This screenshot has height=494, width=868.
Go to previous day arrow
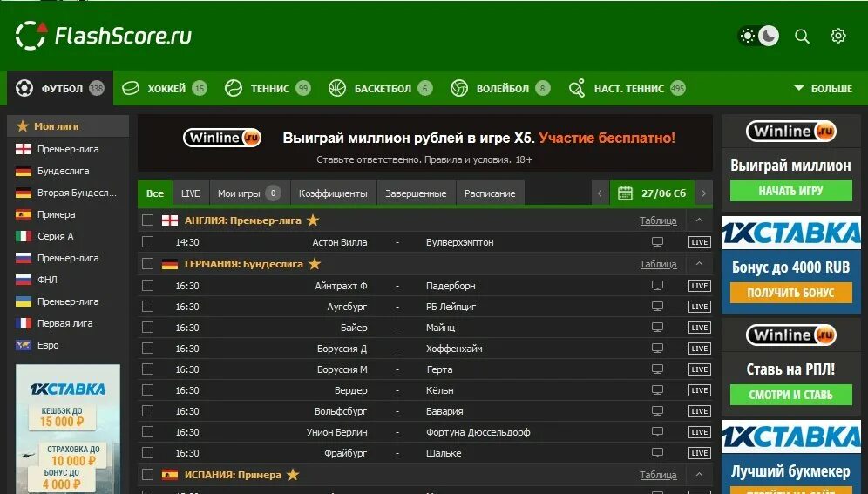coord(600,193)
